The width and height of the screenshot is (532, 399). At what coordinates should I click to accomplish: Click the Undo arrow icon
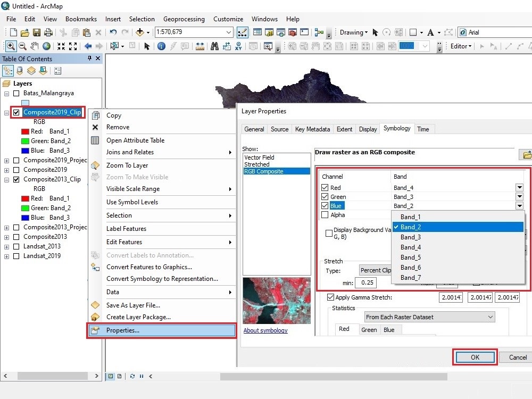[113, 32]
